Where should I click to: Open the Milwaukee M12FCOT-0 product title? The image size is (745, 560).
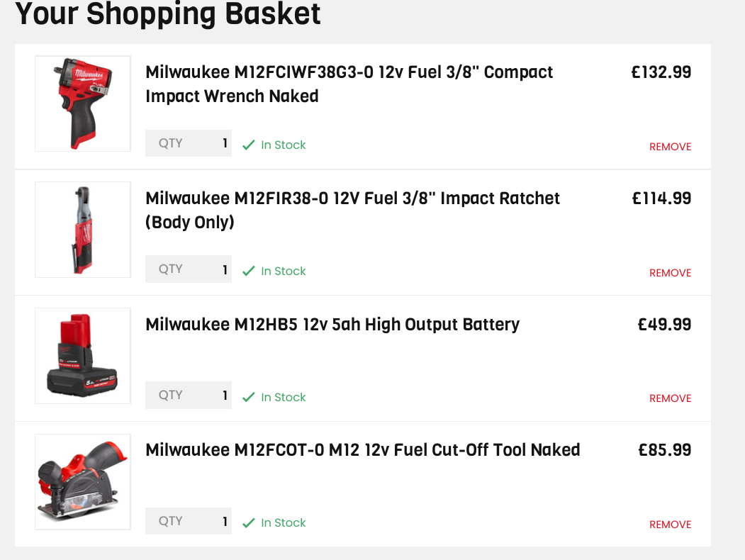pos(362,450)
